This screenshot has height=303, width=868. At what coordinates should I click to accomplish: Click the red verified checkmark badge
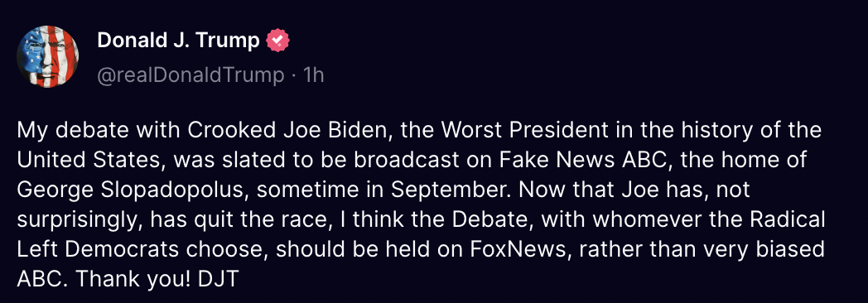pyautogui.click(x=278, y=41)
